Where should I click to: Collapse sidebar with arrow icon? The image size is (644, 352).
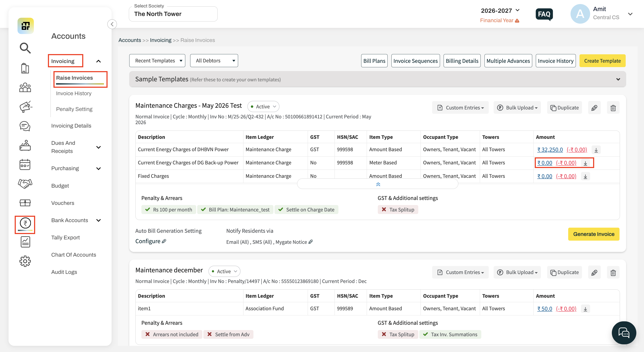(112, 24)
